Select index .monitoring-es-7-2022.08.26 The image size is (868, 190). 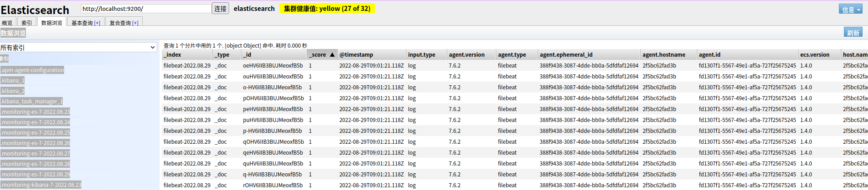(35, 143)
